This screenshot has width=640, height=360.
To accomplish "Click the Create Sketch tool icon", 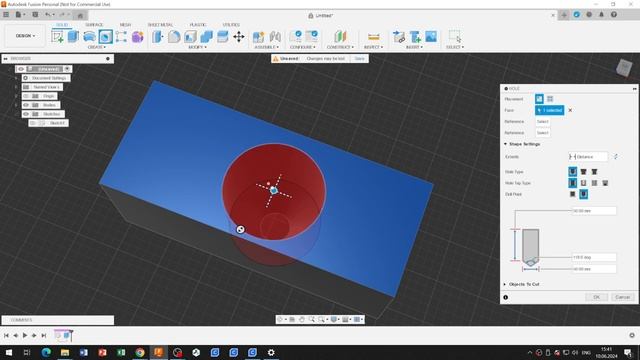I will pos(57,37).
